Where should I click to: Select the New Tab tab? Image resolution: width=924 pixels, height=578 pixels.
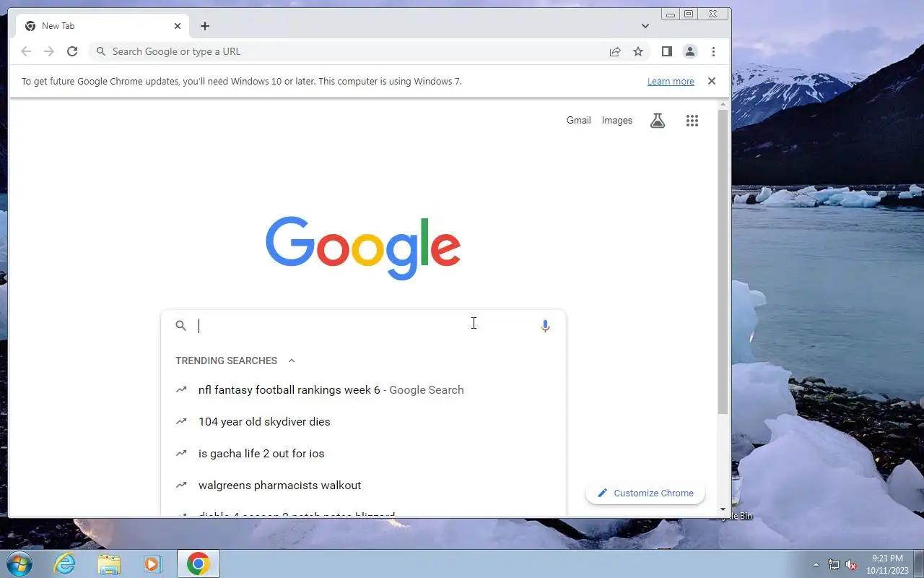tap(103, 26)
